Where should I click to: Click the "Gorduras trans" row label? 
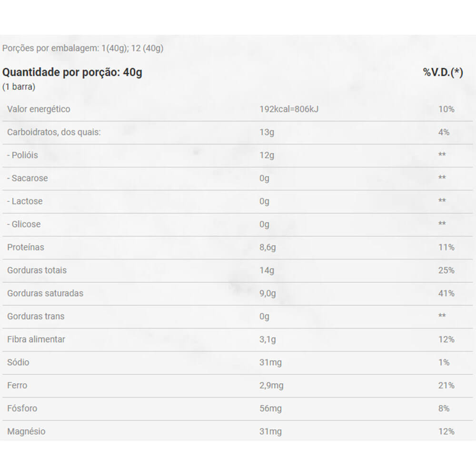point(36,316)
